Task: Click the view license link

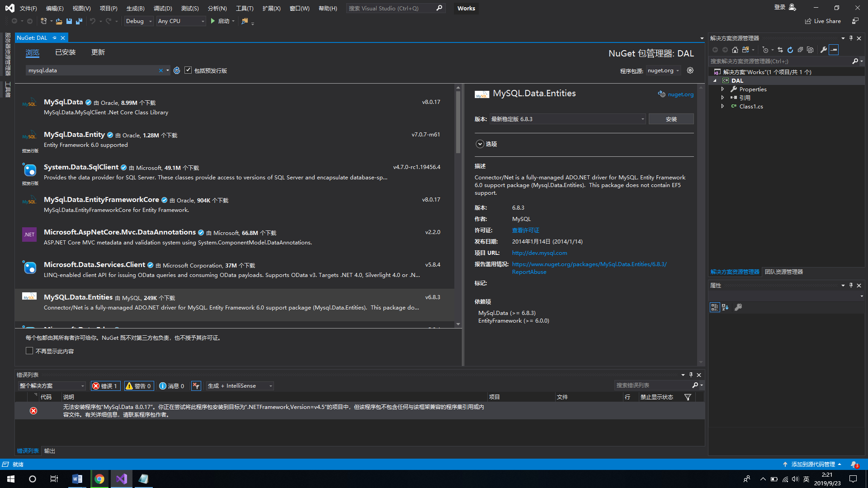Action: pyautogui.click(x=525, y=230)
